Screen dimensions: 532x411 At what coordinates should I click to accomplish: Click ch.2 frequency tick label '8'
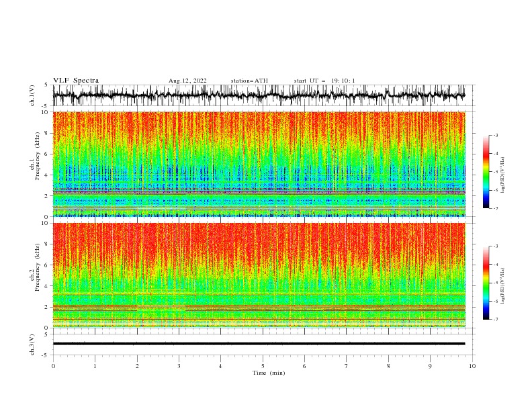pos(47,244)
